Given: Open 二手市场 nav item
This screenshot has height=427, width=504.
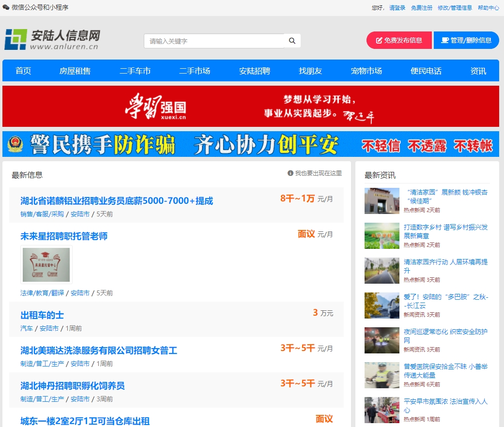Looking at the screenshot, I should 195,71.
